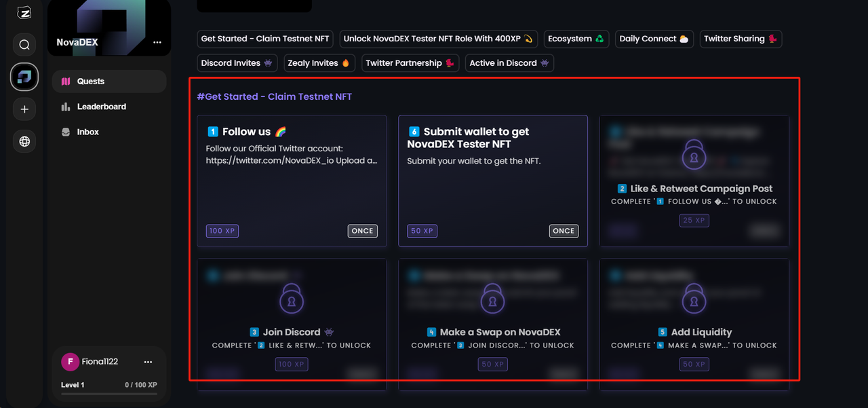Click the 25 XP badge
Image resolution: width=868 pixels, height=408 pixels.
click(694, 221)
